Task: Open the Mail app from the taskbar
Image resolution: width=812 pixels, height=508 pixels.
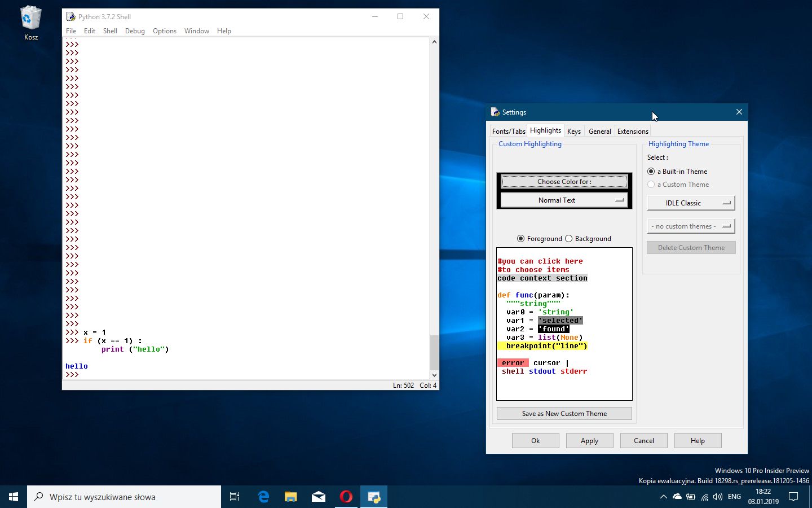Action: (319, 497)
